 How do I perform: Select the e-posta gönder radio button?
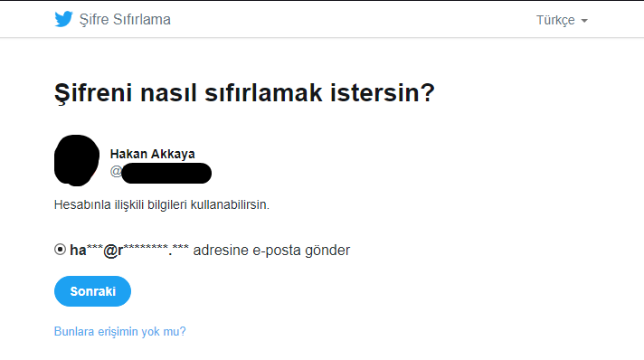(60, 249)
